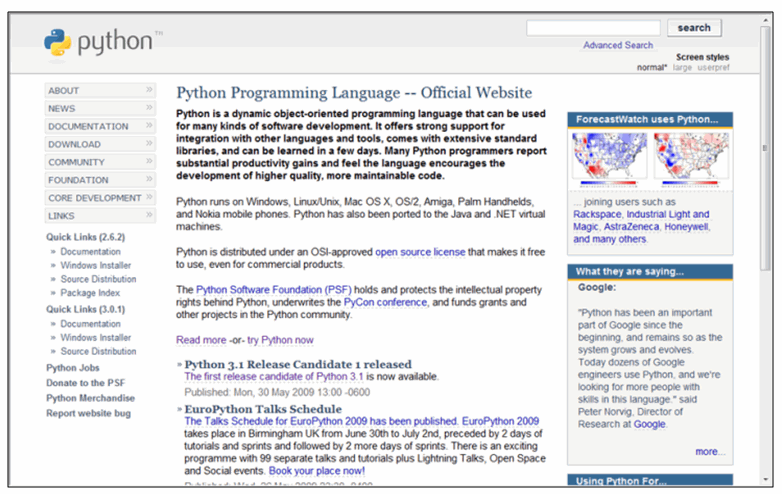Open Source Distribution under Quick Links 2.6.2
The image size is (782, 494).
[98, 279]
